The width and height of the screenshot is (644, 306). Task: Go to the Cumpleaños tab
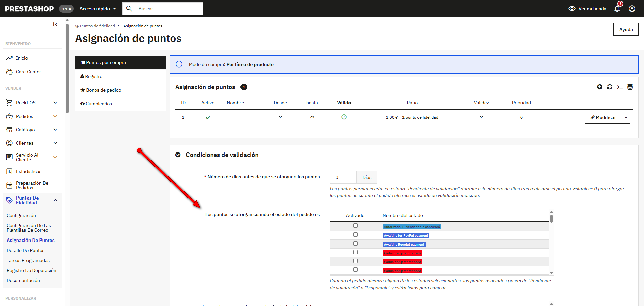point(121,104)
